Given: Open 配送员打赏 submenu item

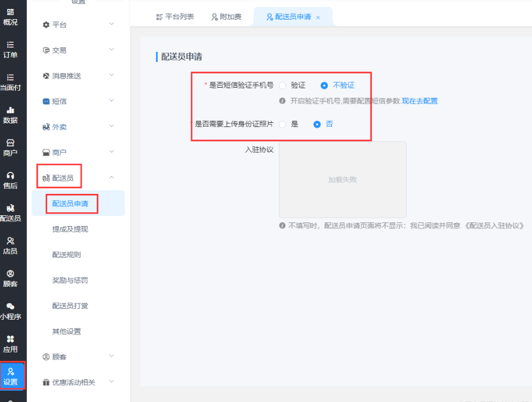Looking at the screenshot, I should pyautogui.click(x=70, y=306).
